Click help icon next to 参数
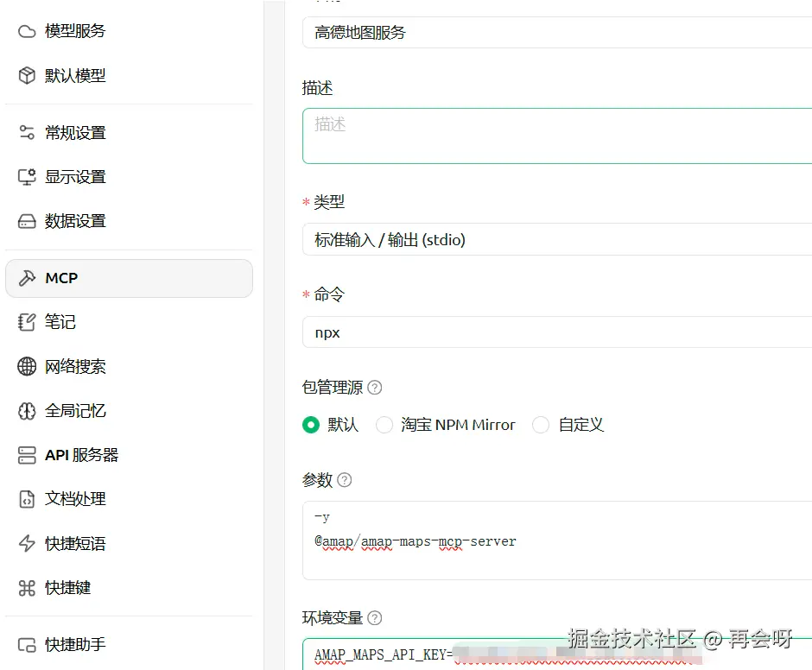 (x=345, y=480)
